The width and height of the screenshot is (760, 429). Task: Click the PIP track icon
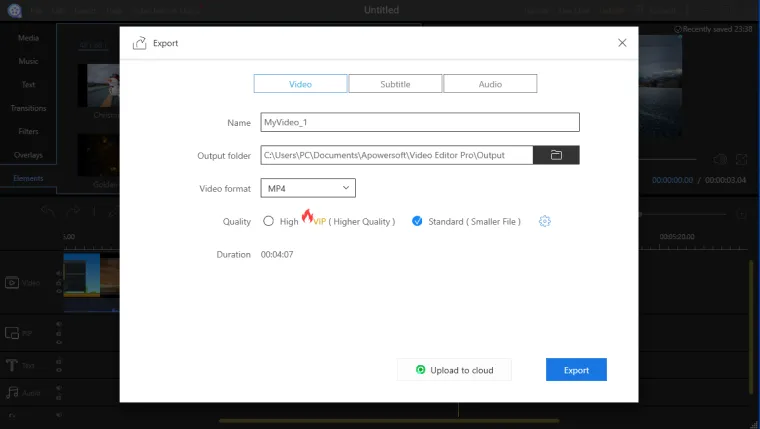(x=14, y=332)
